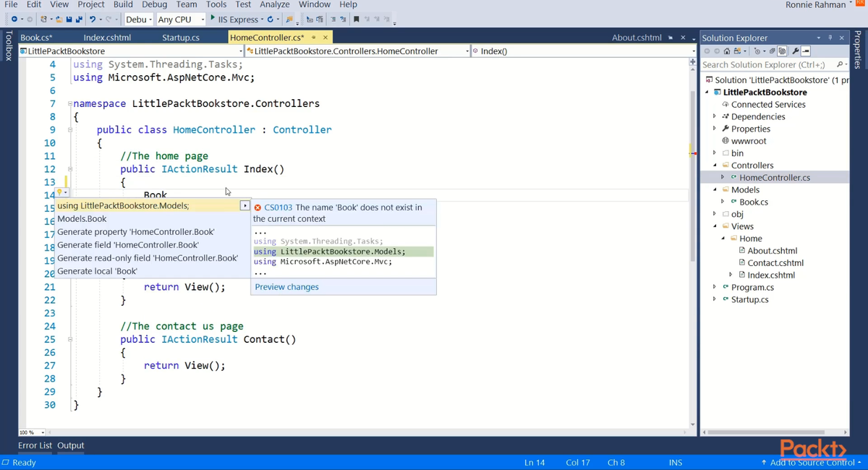868x470 pixels.
Task: Click the CS0103 error code link
Action: 278,208
